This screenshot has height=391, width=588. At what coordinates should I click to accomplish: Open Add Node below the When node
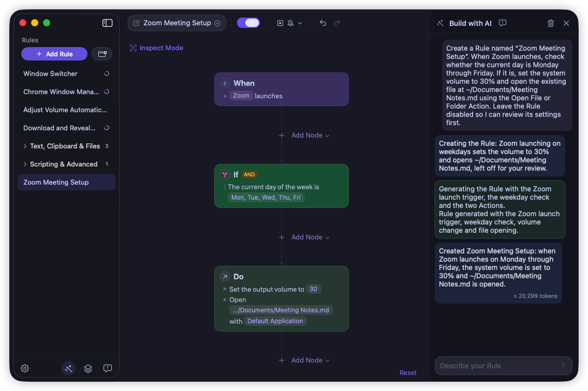[x=304, y=136]
